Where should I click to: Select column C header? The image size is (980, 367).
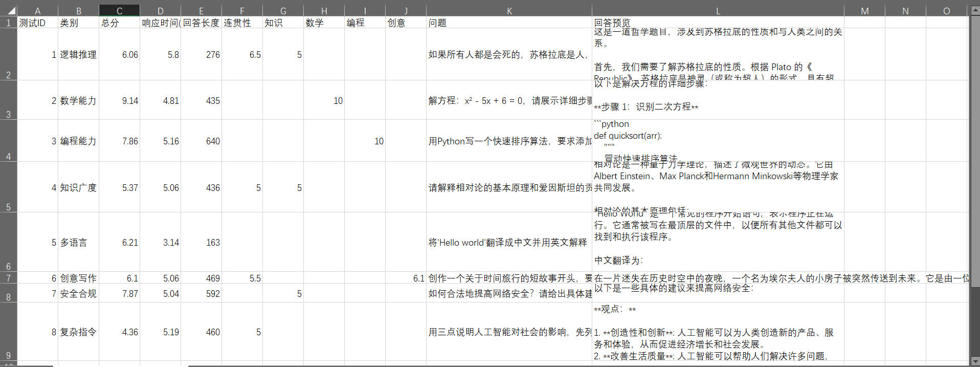pyautogui.click(x=119, y=11)
